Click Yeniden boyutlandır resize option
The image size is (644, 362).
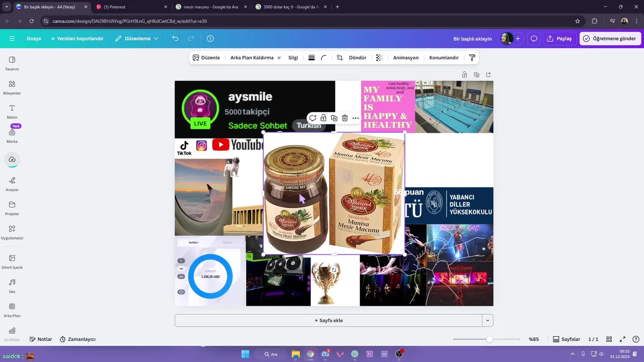77,39
